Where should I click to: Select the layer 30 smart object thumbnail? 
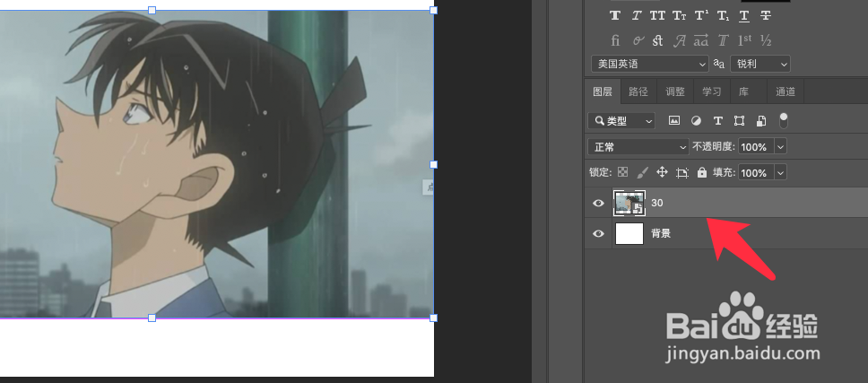point(629,203)
